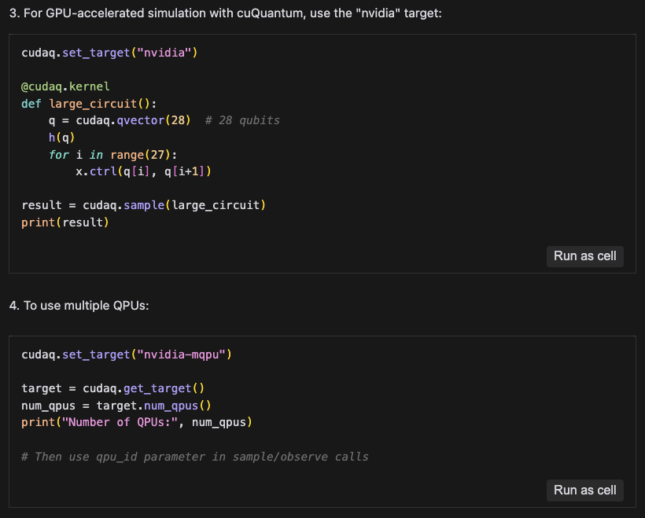Click the set_target("nvidia") code line
This screenshot has width=645, height=518.
coord(109,52)
